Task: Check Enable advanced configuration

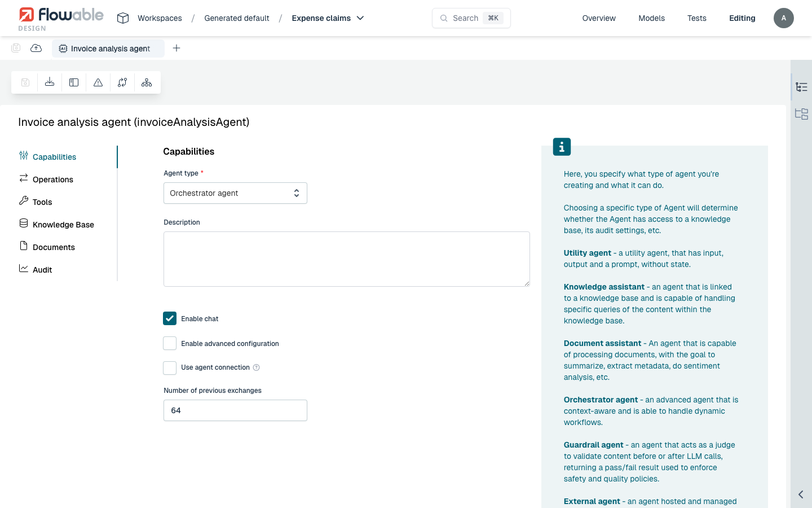Action: 170,343
